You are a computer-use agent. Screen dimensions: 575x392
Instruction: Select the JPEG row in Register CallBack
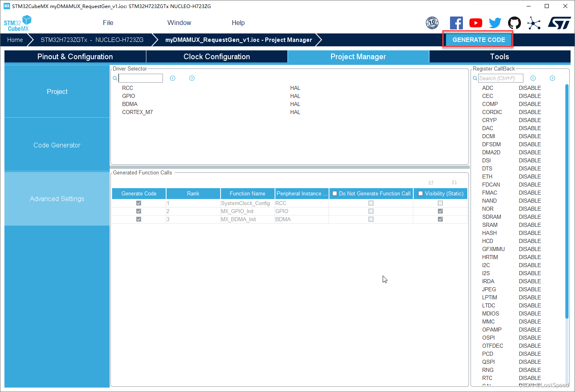[x=512, y=289]
